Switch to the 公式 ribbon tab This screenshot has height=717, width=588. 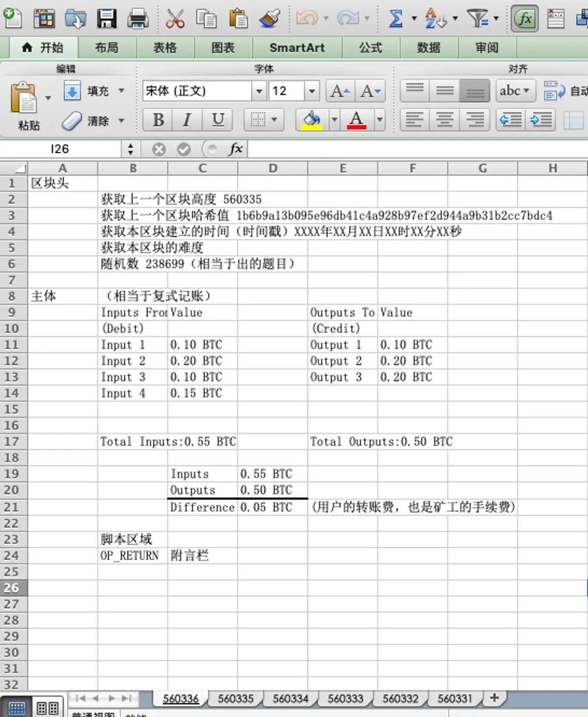coord(371,48)
